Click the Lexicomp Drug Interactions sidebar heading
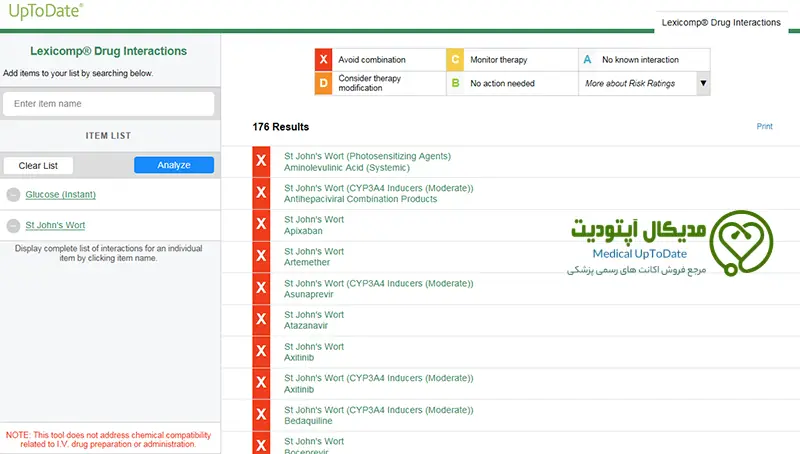This screenshot has width=800, height=454. click(x=109, y=51)
